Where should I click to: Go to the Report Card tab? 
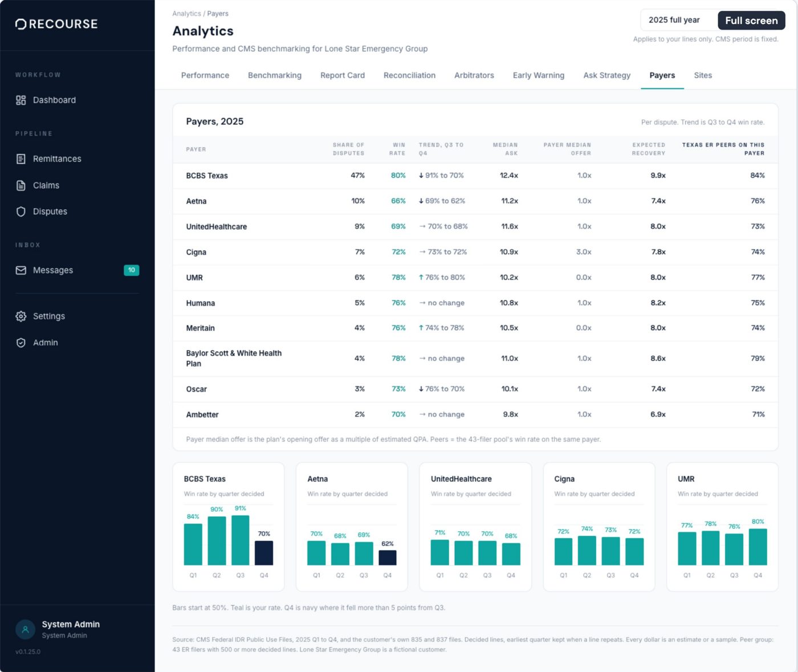coord(343,75)
